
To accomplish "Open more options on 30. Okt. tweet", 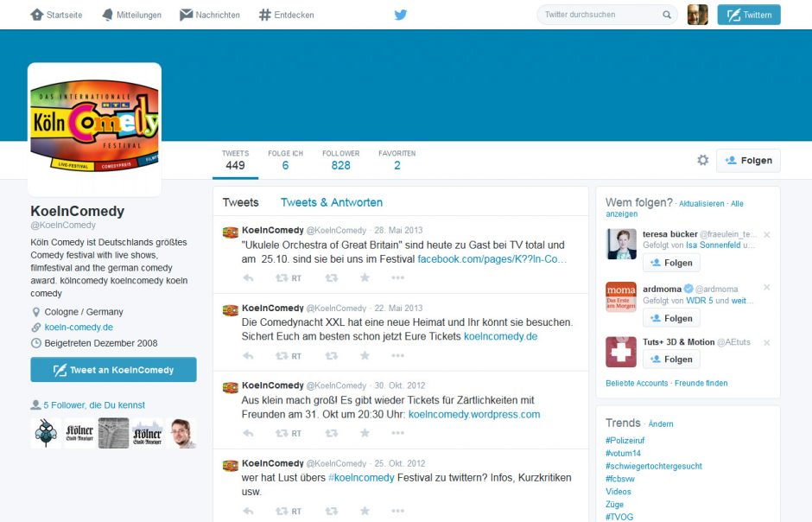I will click(x=397, y=434).
